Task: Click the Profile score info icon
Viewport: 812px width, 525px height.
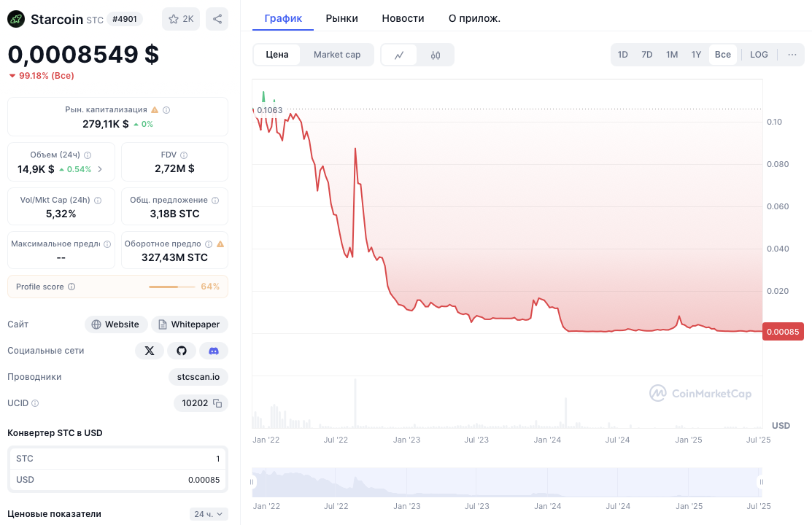Action: coord(71,287)
